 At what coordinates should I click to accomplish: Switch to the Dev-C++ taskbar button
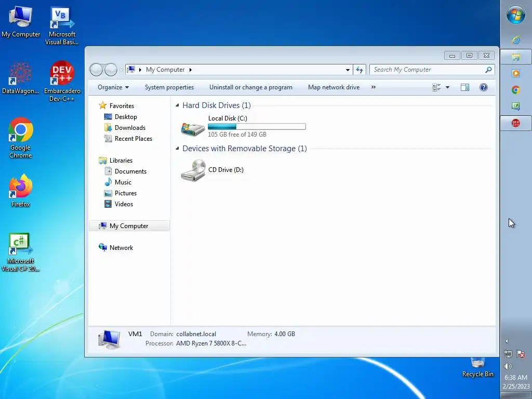516,123
